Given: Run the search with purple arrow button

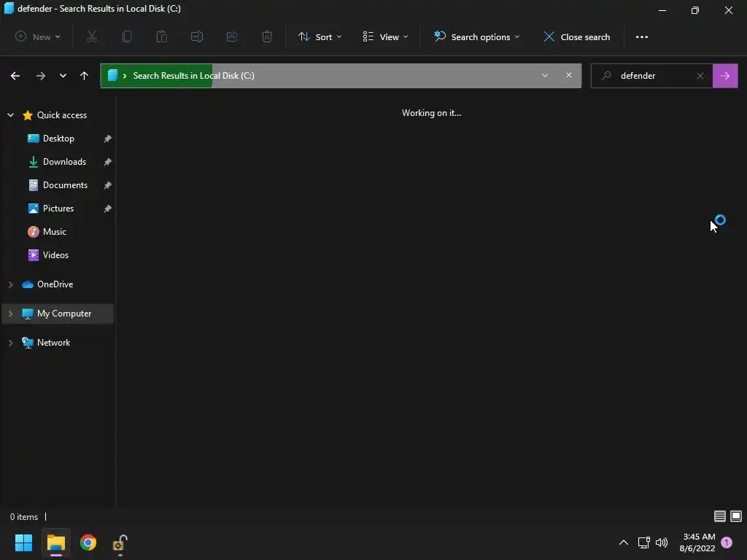Looking at the screenshot, I should pyautogui.click(x=725, y=76).
